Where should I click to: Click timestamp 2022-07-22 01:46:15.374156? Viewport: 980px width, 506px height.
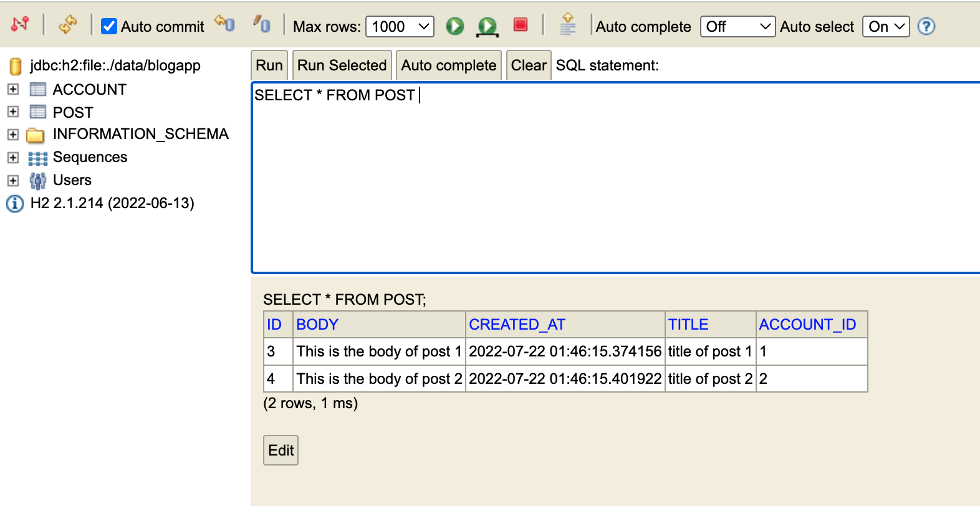tap(565, 351)
